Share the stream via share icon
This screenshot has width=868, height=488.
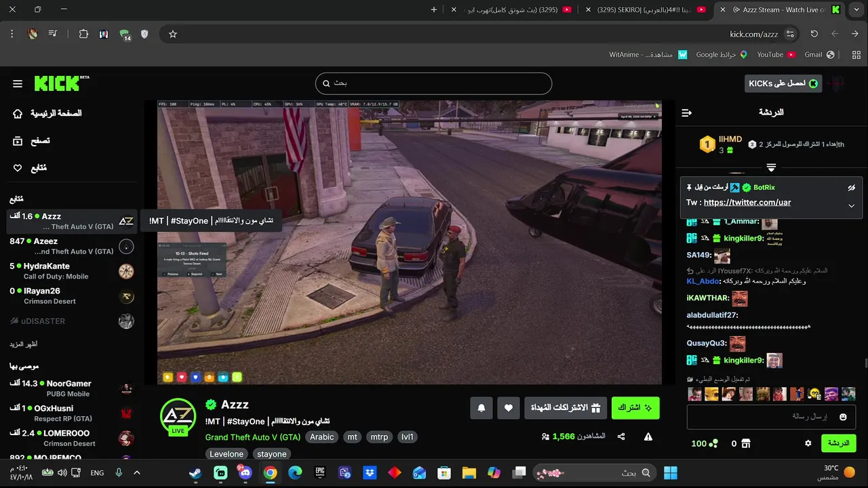tap(621, 437)
